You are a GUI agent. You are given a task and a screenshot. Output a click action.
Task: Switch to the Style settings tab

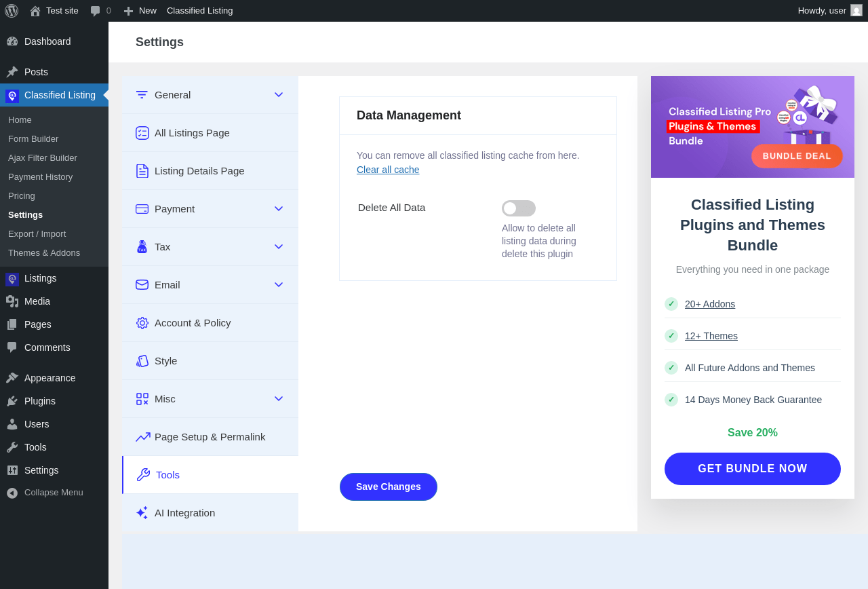pyautogui.click(x=210, y=361)
